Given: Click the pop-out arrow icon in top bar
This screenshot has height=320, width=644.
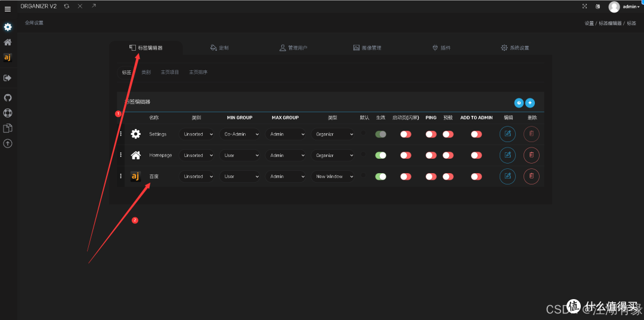Looking at the screenshot, I should pos(94,6).
